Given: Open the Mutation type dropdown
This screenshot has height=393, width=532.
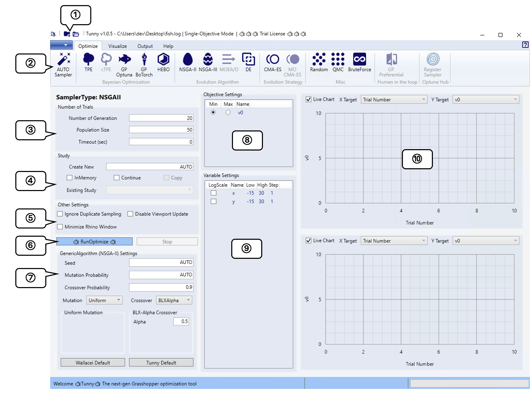Looking at the screenshot, I should coord(104,300).
